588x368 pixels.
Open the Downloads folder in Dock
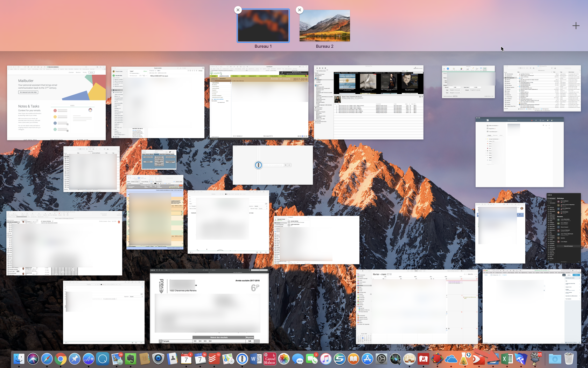click(x=555, y=359)
